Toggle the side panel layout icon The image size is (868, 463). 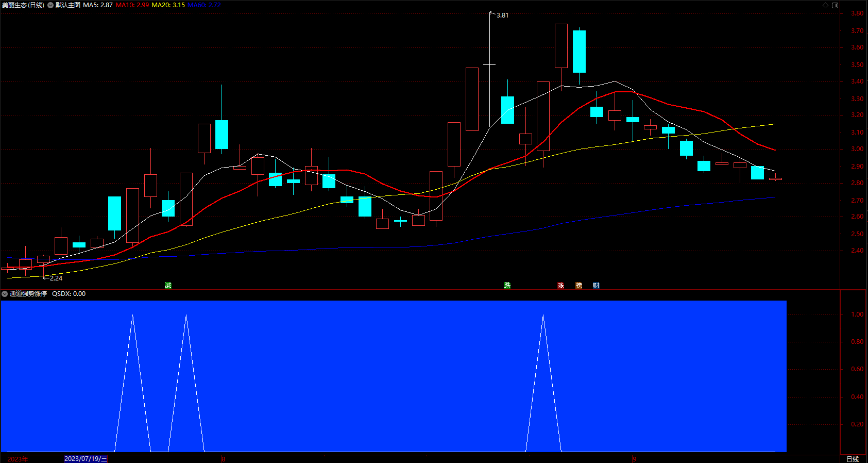(835, 5)
